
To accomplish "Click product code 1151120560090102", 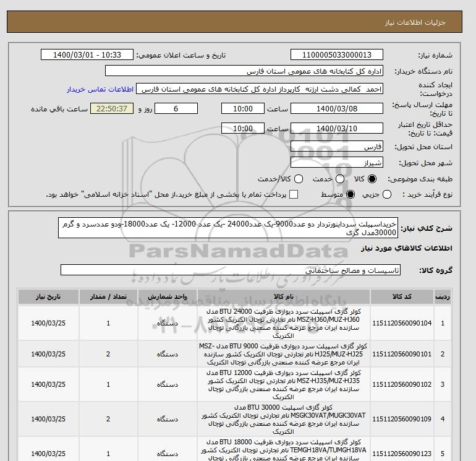I will [x=402, y=384].
